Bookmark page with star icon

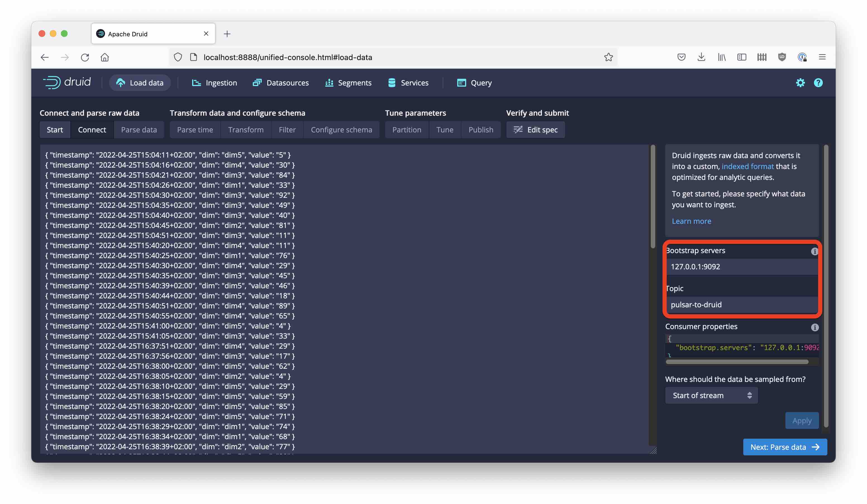(608, 57)
